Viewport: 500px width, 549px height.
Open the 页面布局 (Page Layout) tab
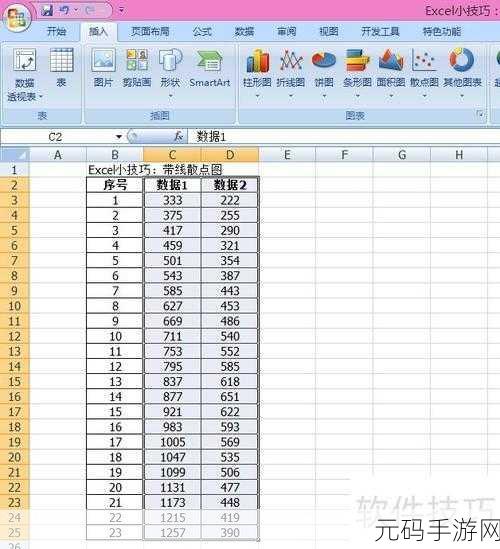point(150,32)
